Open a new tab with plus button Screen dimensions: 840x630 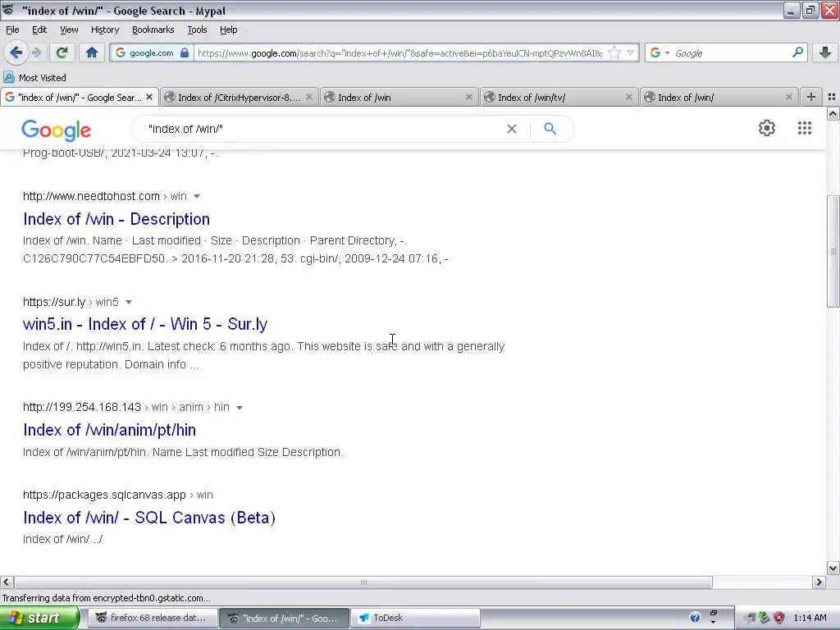pyautogui.click(x=811, y=97)
